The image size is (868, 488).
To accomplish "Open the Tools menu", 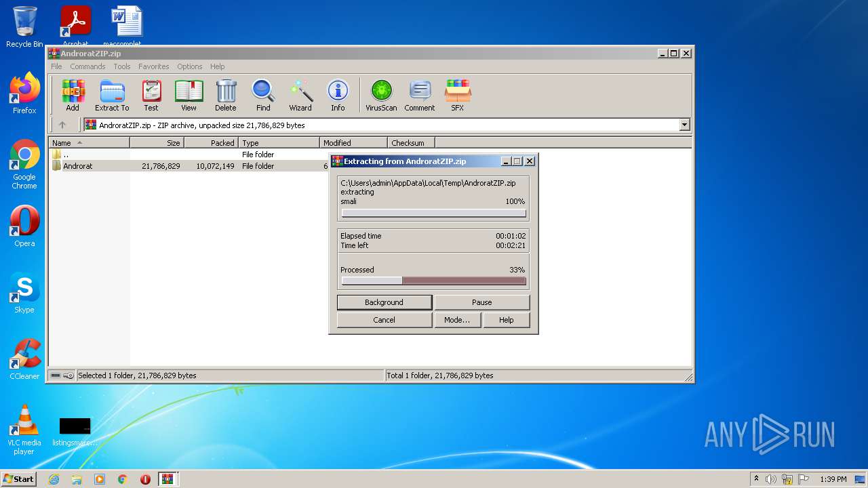I will point(122,66).
